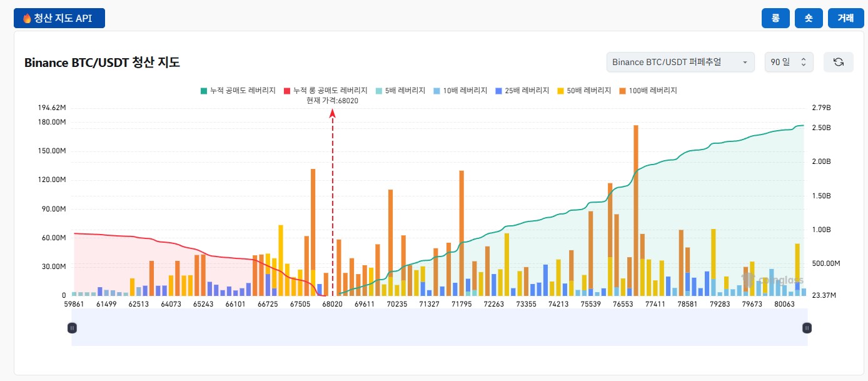Screen dimensions: 868x381
Task: Click the Binance BTC/USDT 청산 지도 title
Action: point(102,63)
